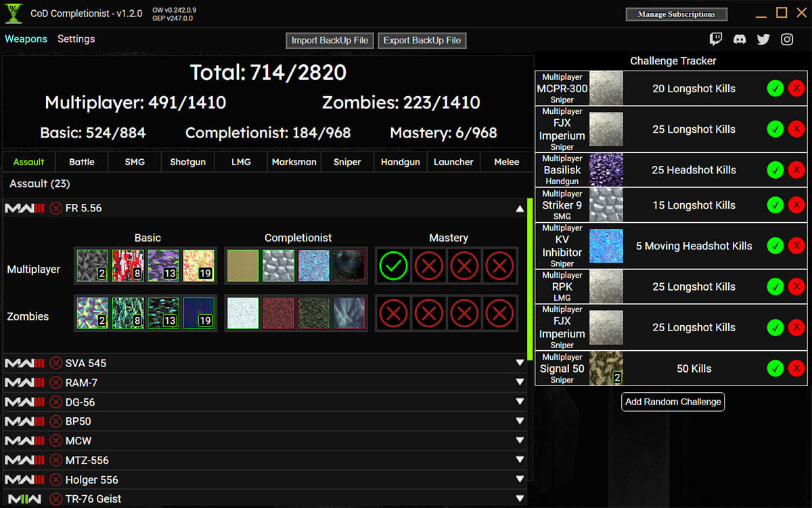Expand the RAM-7 weapon entry

[x=521, y=382]
